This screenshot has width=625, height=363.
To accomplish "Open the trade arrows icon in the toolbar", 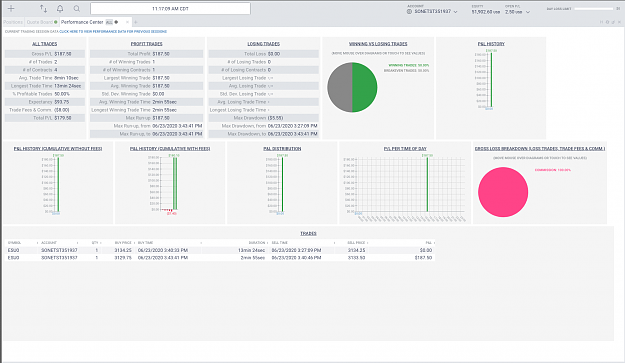I will coord(43,8).
